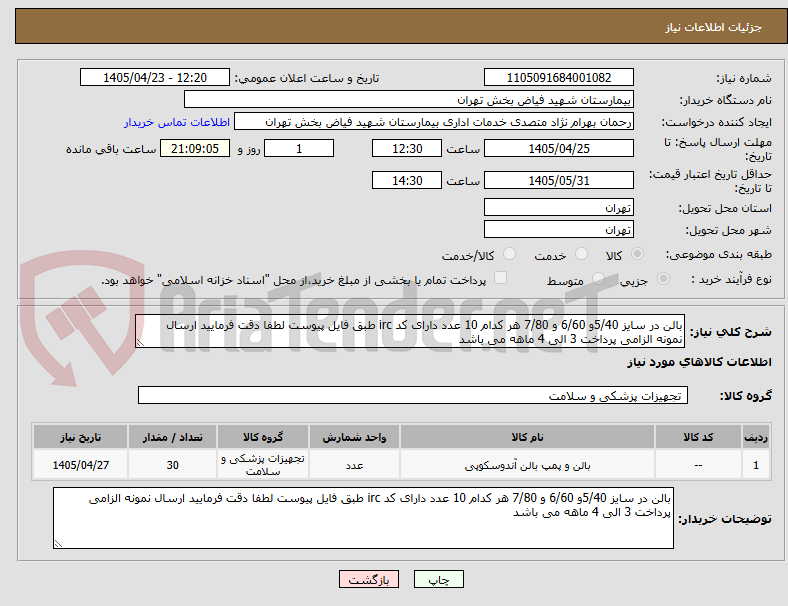Click the جزئیات اطلاعات نیاز page header

coord(714,27)
